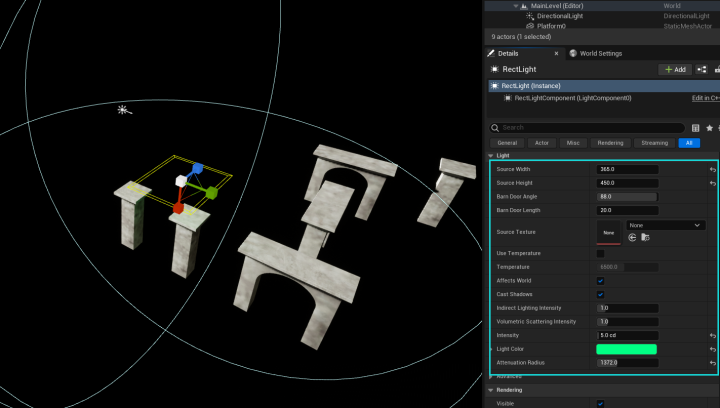Show only favorites with the star icon

pos(709,128)
